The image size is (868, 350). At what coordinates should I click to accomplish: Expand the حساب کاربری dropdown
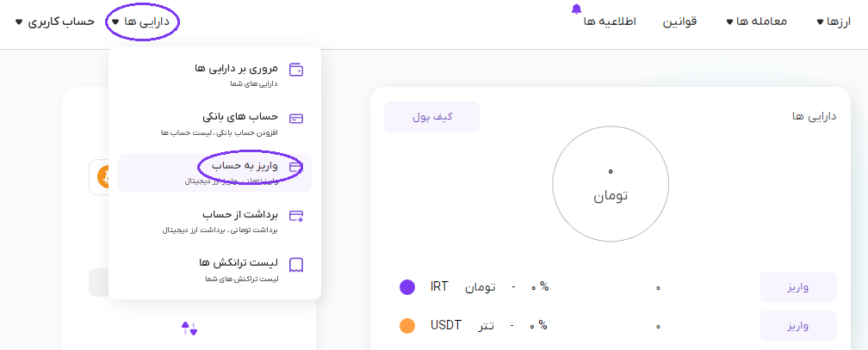click(55, 21)
